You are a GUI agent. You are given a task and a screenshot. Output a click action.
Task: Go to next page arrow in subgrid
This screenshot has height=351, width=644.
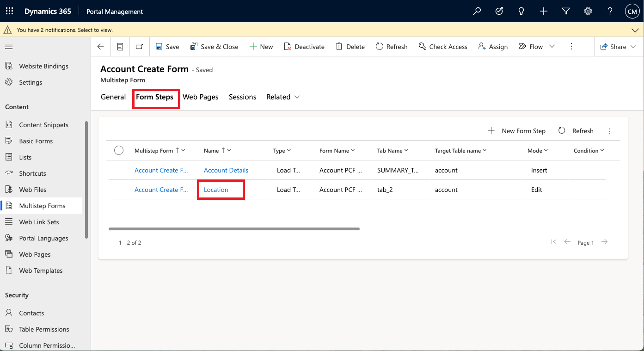click(x=605, y=242)
